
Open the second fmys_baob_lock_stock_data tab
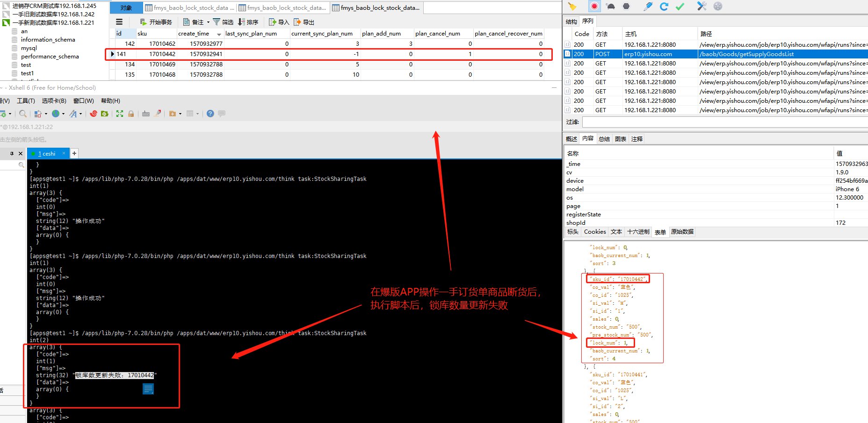pos(282,8)
